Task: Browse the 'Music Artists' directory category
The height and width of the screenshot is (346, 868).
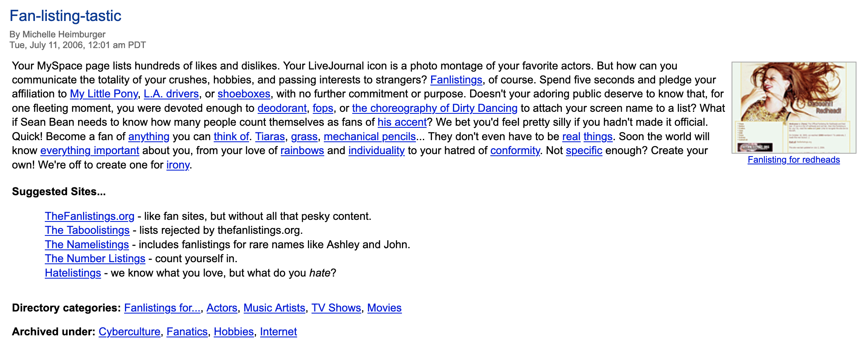Action: pyautogui.click(x=274, y=308)
